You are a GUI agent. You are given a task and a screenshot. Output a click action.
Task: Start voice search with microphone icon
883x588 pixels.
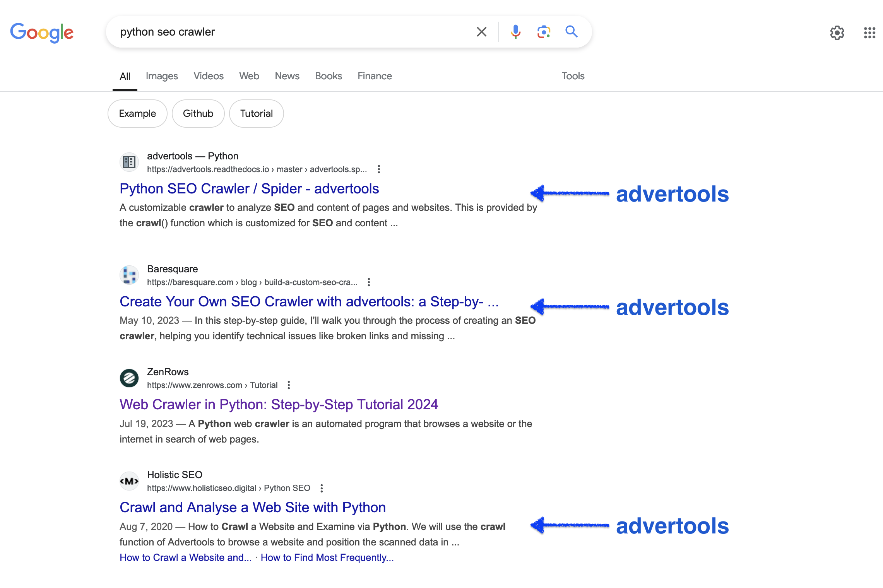pos(515,32)
